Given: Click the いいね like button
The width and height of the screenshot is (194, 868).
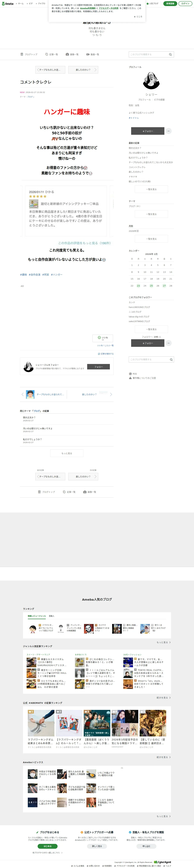Looking at the screenshot, I should tap(103, 338).
